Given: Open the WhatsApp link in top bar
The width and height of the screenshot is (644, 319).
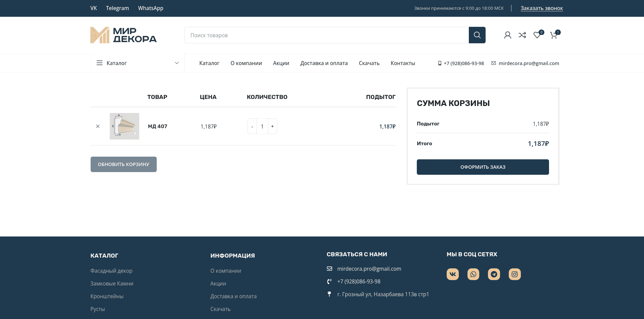Looking at the screenshot, I should 151,8.
